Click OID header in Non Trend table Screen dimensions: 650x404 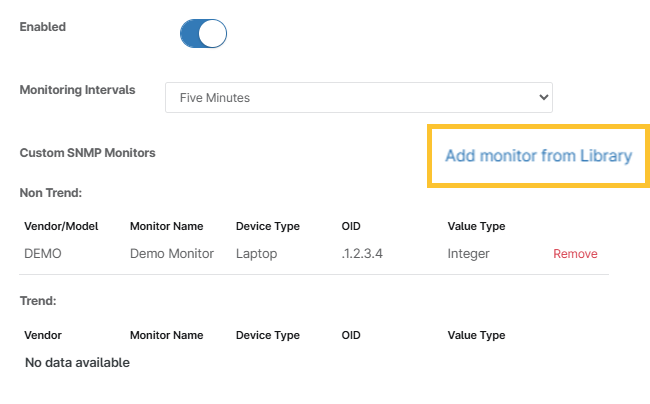point(350,226)
